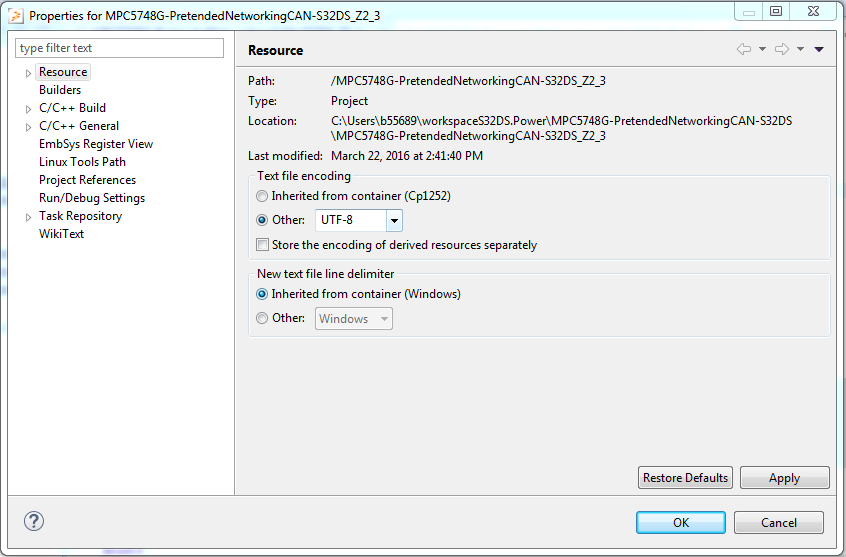
Task: Click the back navigation arrow icon
Action: (x=743, y=49)
